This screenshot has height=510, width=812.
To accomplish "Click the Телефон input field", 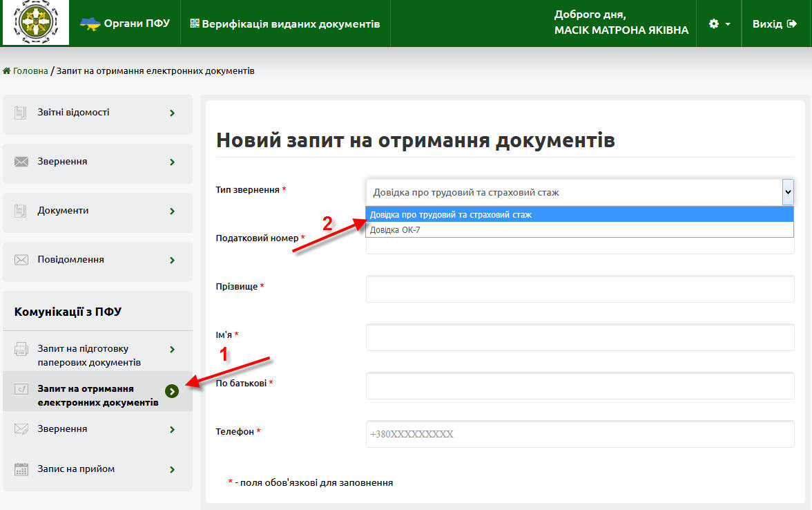I will 580,434.
